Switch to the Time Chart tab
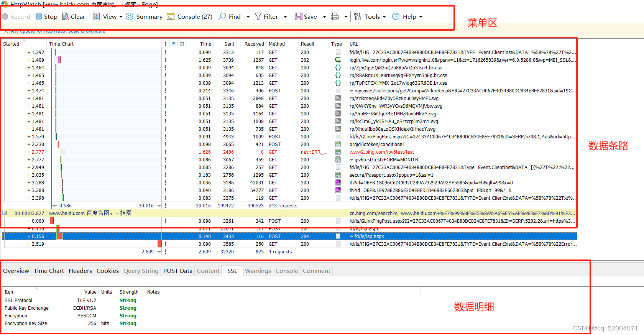The height and width of the screenshot is (335, 644). tap(49, 271)
